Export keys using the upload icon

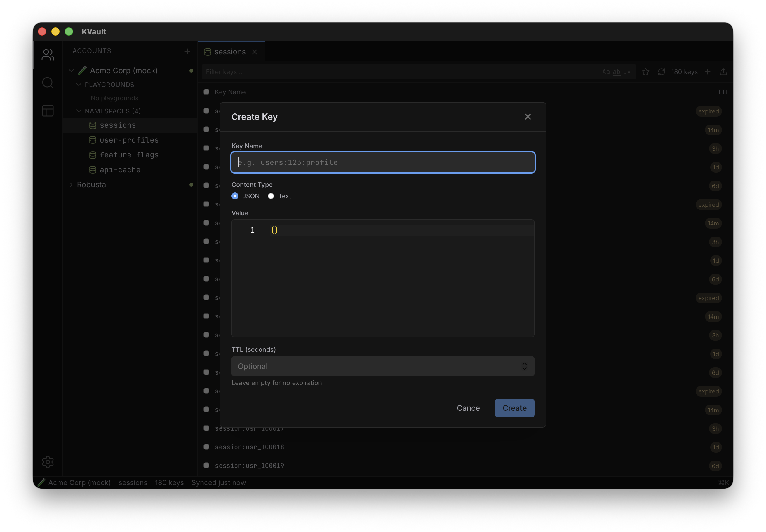pyautogui.click(x=724, y=72)
